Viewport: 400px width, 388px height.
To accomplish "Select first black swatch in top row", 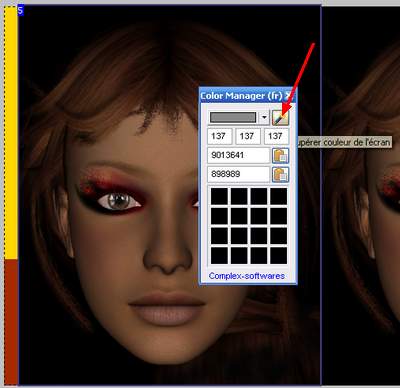I will (x=219, y=196).
